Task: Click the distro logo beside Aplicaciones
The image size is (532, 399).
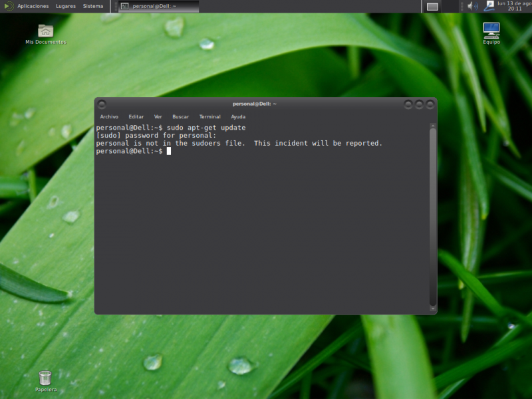Action: (7, 6)
